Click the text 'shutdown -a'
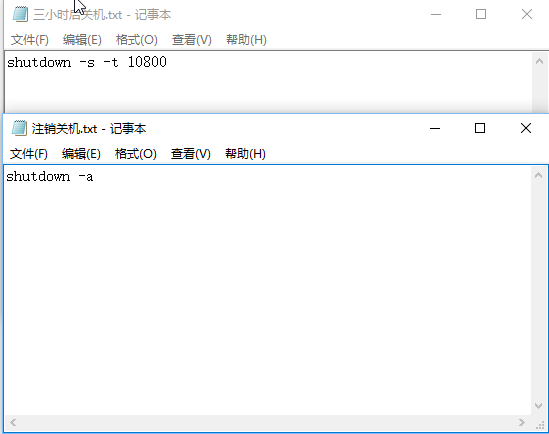This screenshot has width=549, height=434. point(50,176)
